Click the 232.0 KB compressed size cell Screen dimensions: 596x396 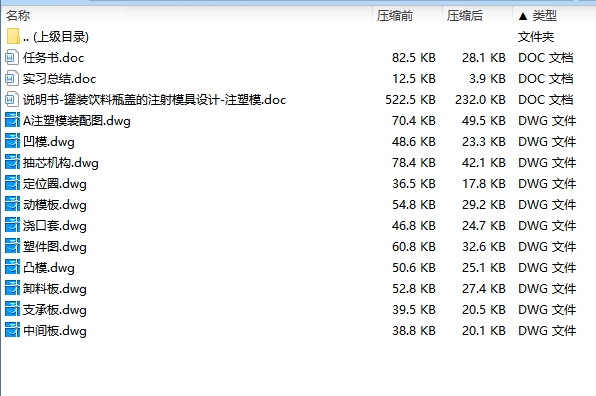pos(480,100)
